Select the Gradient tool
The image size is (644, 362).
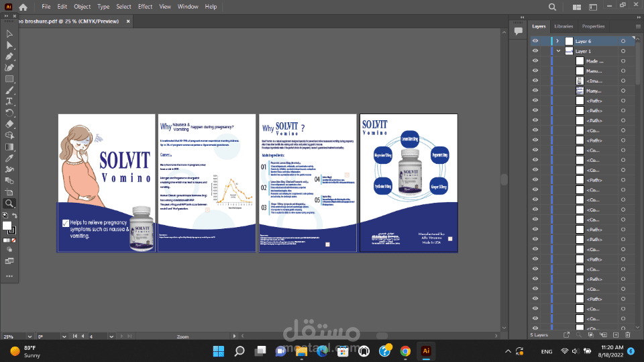click(x=9, y=147)
